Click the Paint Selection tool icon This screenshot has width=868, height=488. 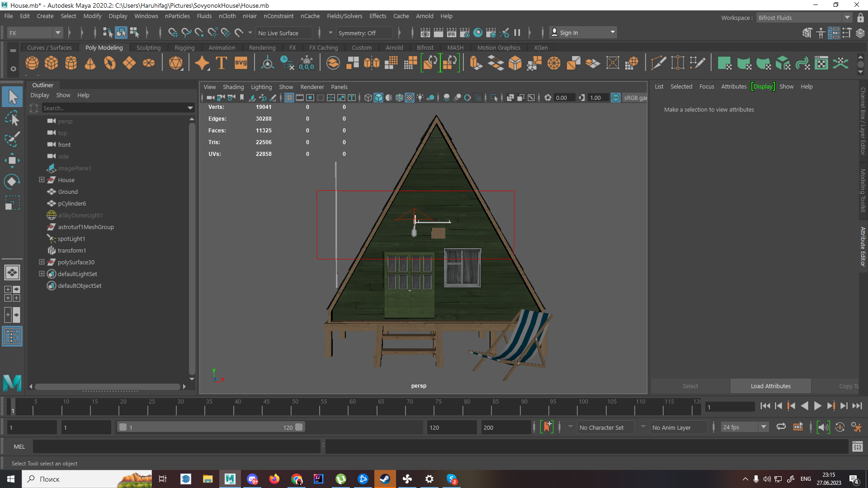tap(12, 139)
